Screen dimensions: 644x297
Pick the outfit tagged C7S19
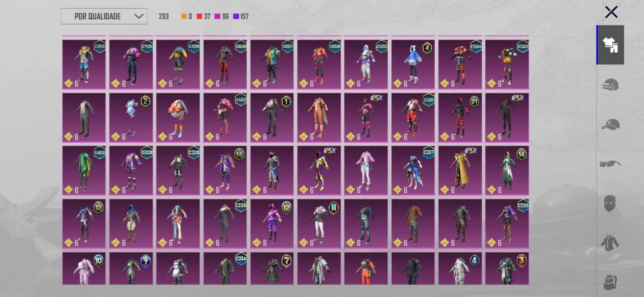[178, 64]
